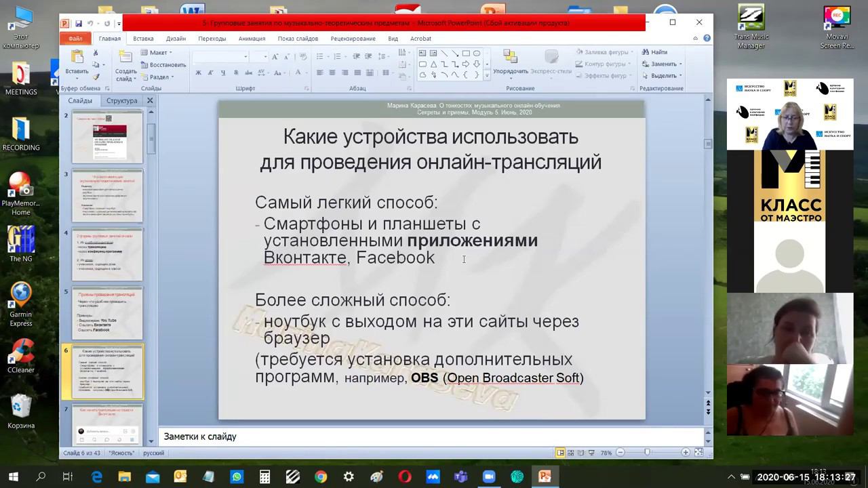Select the oval shape in shapes gallery
Viewport: 868px width, 488px height.
(477, 54)
